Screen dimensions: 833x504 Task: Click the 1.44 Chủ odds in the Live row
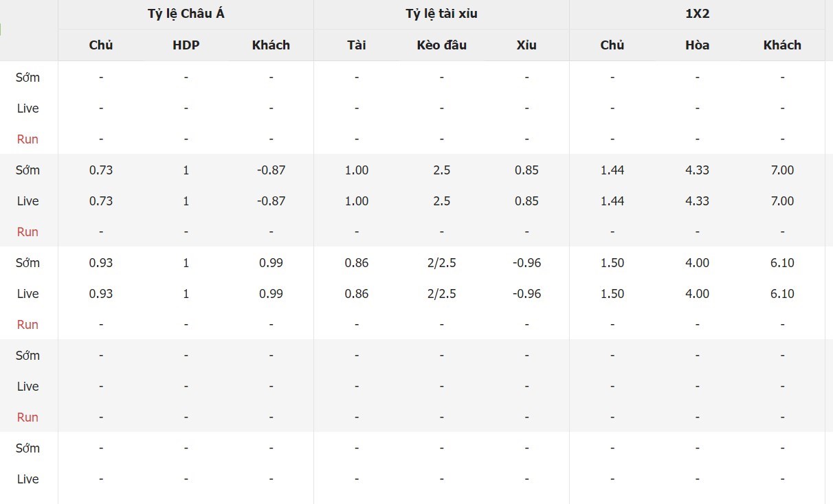pos(612,201)
